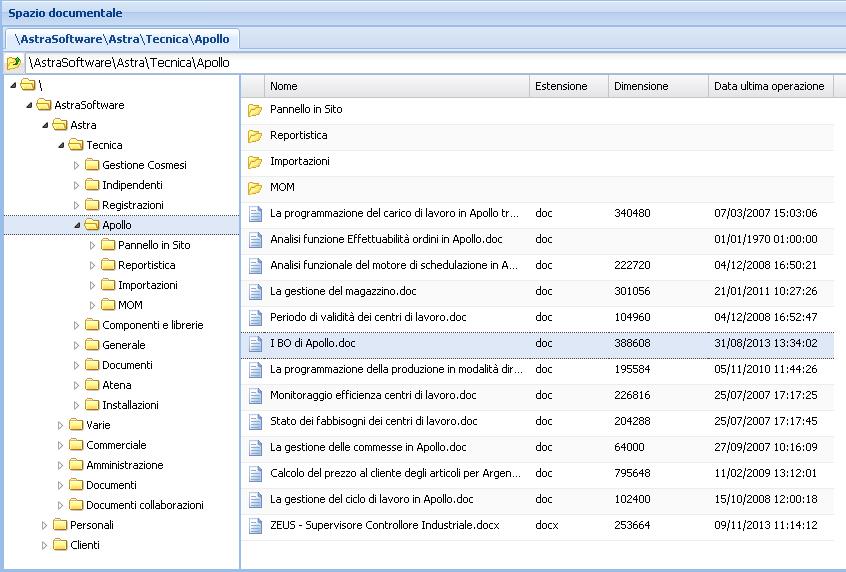Expand Reportistica node in the tree
Viewport: 846px width, 572px height.
92,265
